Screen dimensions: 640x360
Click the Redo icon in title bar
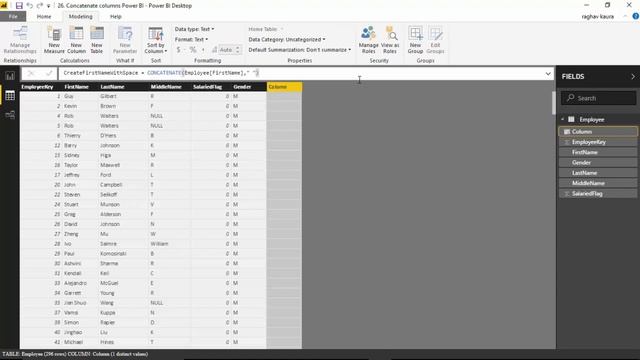(40, 5)
